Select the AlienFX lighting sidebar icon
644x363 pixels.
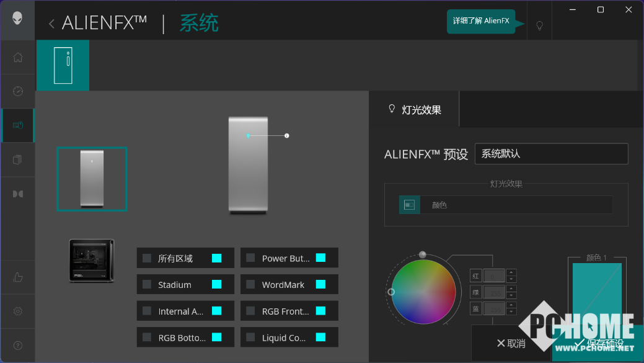pyautogui.click(x=17, y=125)
